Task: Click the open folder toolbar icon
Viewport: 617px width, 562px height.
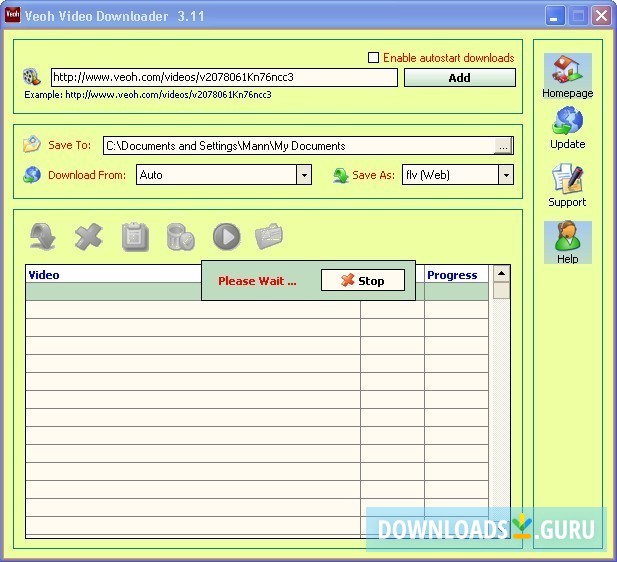Action: click(269, 236)
